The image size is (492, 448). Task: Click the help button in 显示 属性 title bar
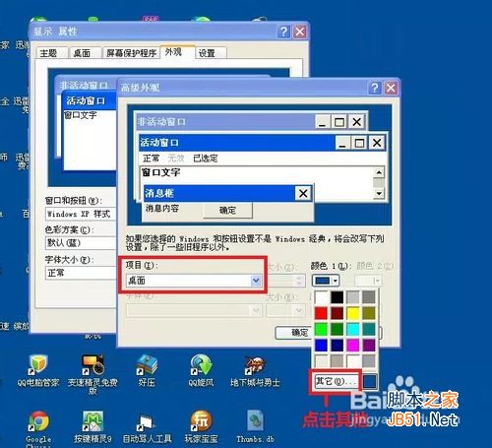pyautogui.click(x=283, y=32)
